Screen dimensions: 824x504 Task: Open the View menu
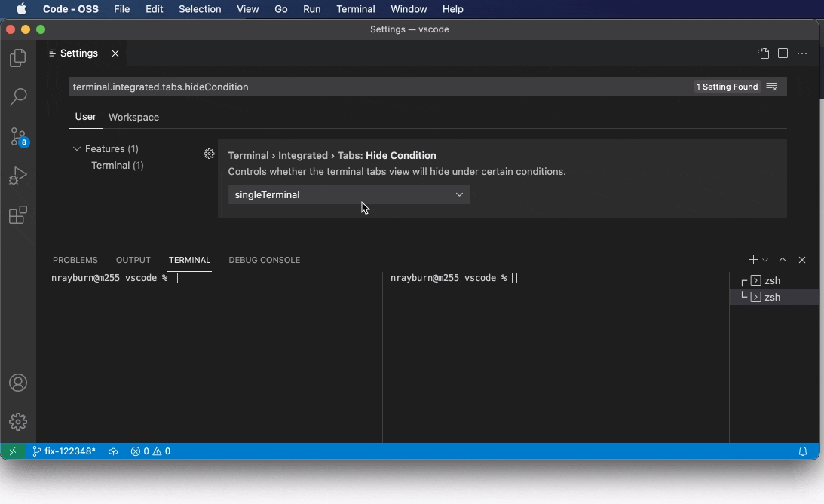247,9
